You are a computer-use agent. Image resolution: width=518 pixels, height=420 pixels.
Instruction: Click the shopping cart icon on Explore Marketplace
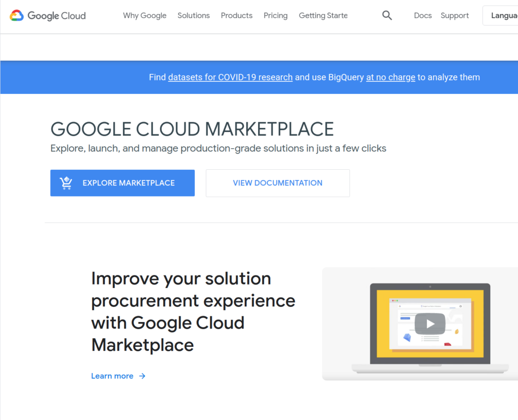click(x=66, y=183)
